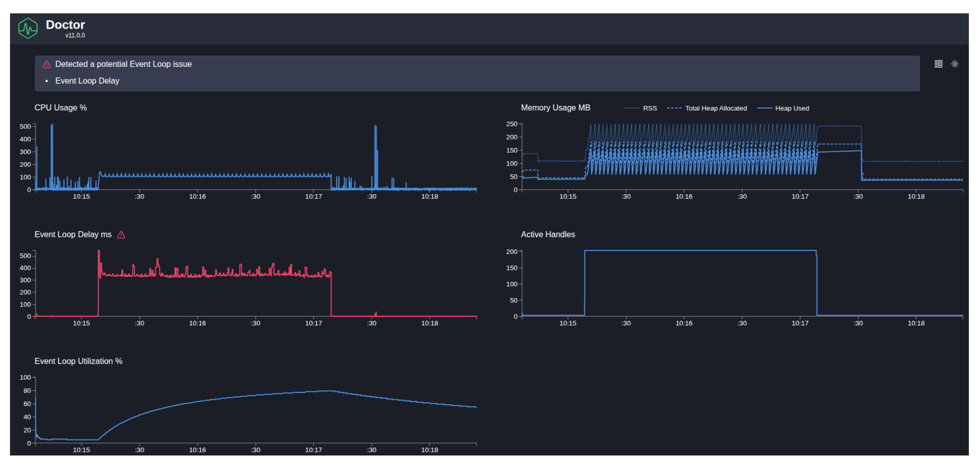Click the red warning triangle in alert banner

pyautogui.click(x=46, y=64)
